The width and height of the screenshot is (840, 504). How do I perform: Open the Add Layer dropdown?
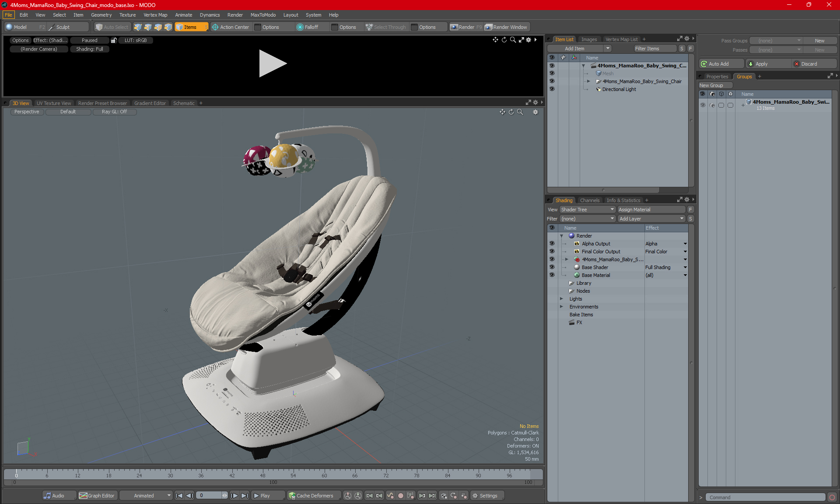(651, 219)
